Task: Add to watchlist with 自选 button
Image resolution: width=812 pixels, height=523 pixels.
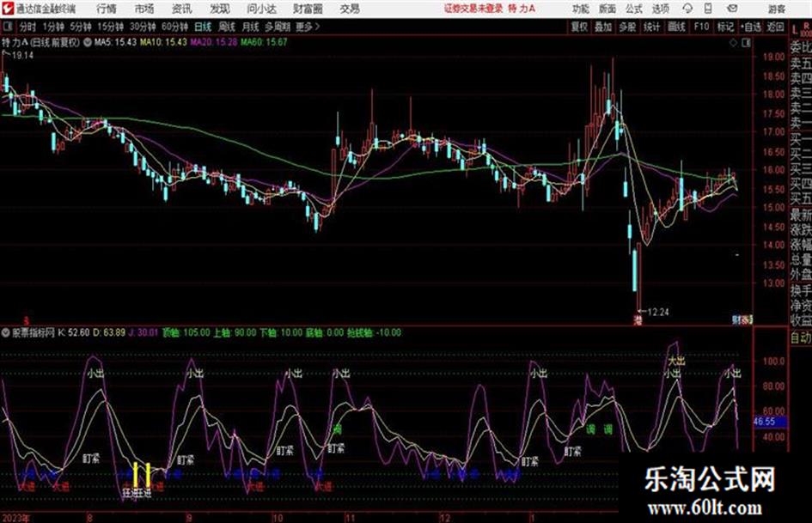Action: pos(751,27)
